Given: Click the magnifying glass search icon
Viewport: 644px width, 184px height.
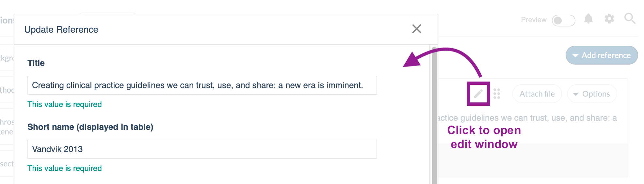Looking at the screenshot, I should tap(630, 19).
